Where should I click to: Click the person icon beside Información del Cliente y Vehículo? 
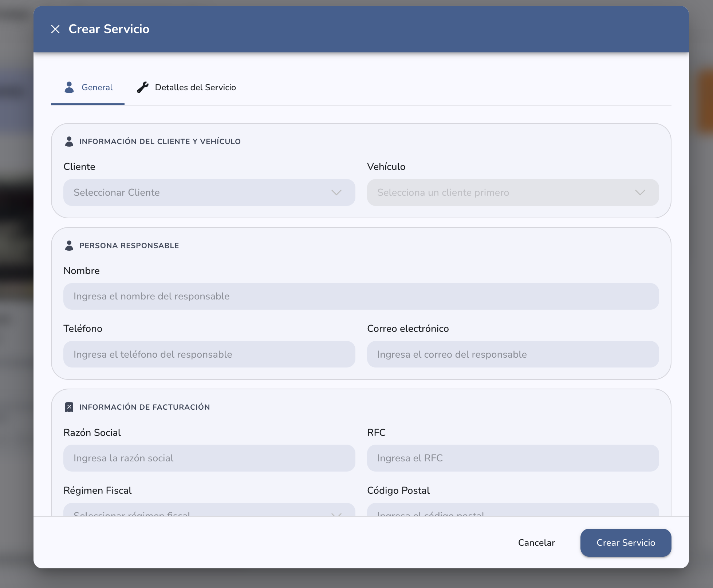pyautogui.click(x=69, y=142)
